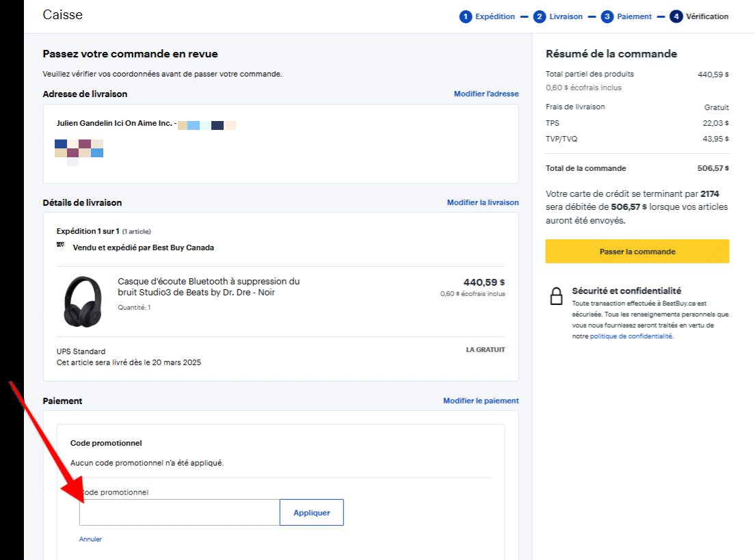Click the Expédition 1 sur 1 heading
This screenshot has height=560, width=755.
88,231
